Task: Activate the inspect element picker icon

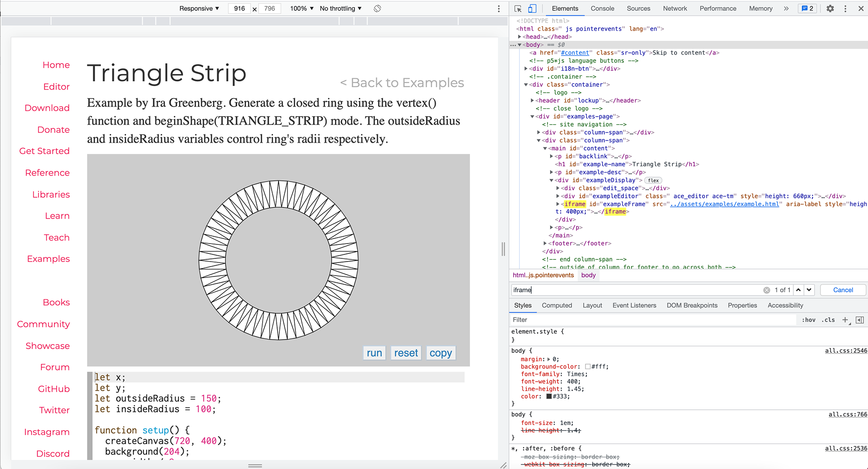Action: click(x=518, y=9)
